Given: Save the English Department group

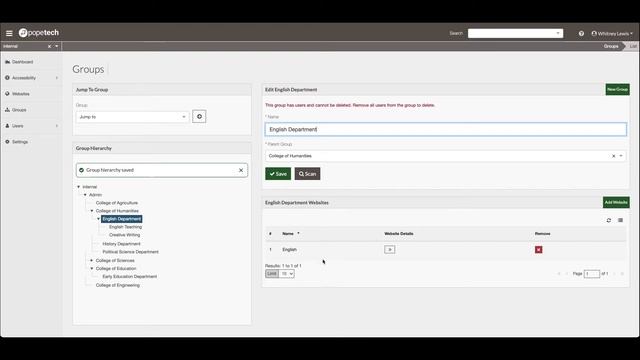Looking at the screenshot, I should (278, 174).
